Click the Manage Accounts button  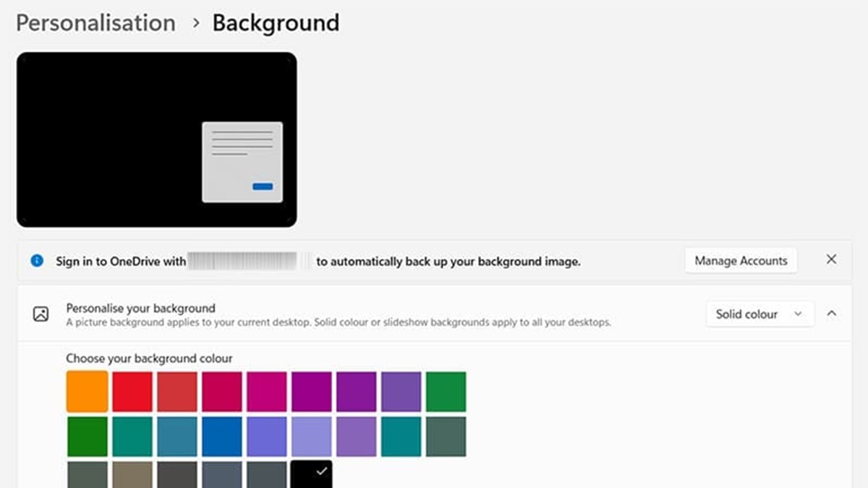coord(741,261)
